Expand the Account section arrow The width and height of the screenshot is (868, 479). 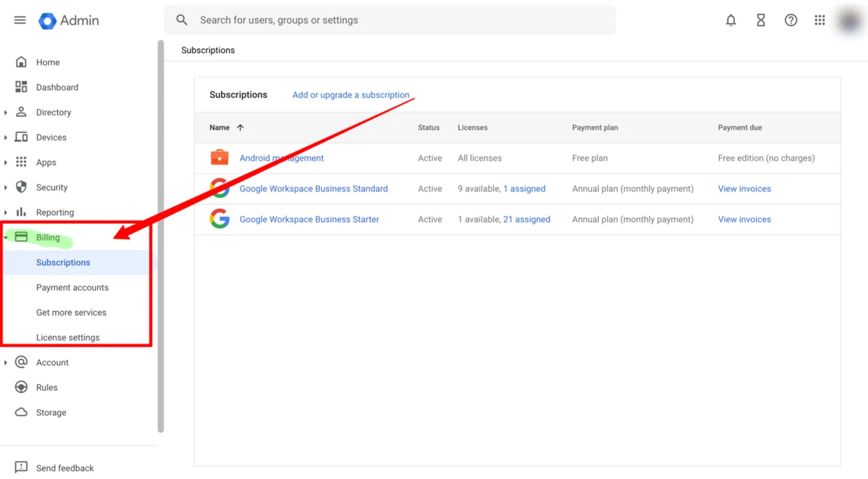click(5, 362)
